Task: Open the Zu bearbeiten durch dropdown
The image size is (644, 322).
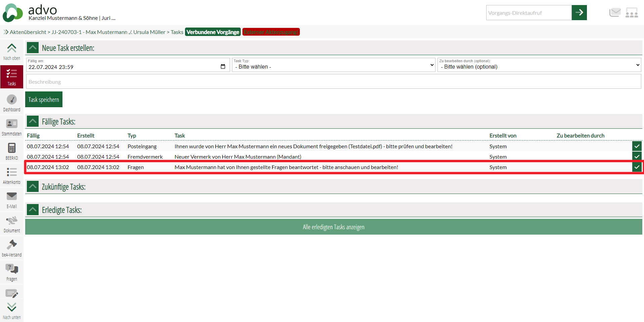Action: (539, 65)
